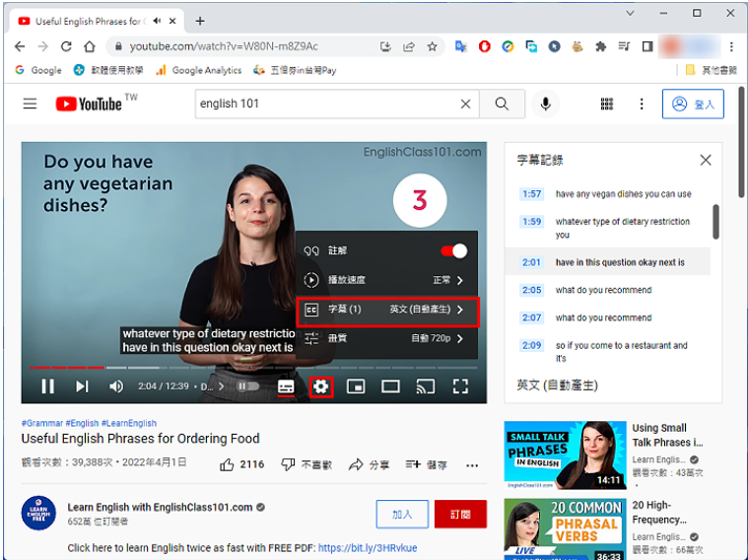Jump to transcript line at 1:59
748x560 pixels.
point(607,228)
